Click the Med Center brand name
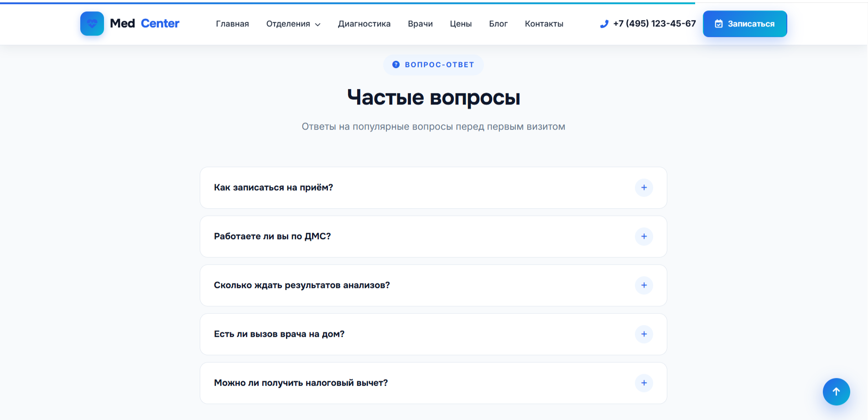This screenshot has height=420, width=868. pyautogui.click(x=145, y=23)
